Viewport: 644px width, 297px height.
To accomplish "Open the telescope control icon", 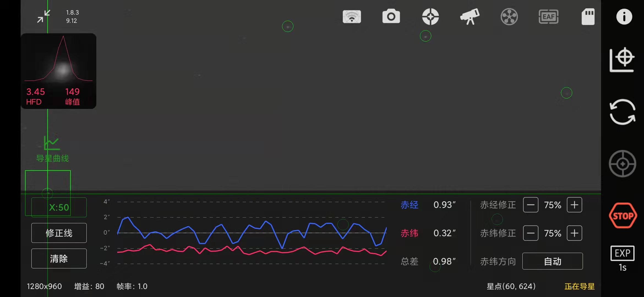I will [470, 16].
